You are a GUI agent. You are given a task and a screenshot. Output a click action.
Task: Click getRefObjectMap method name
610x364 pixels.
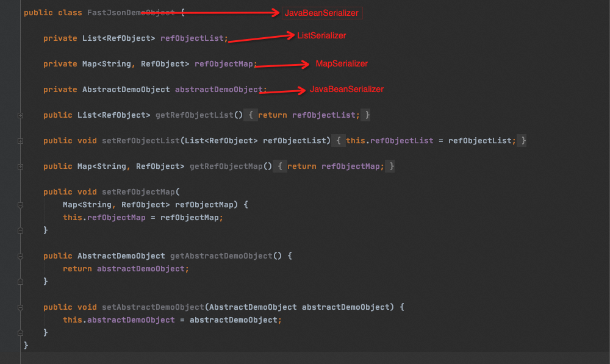[x=226, y=166]
